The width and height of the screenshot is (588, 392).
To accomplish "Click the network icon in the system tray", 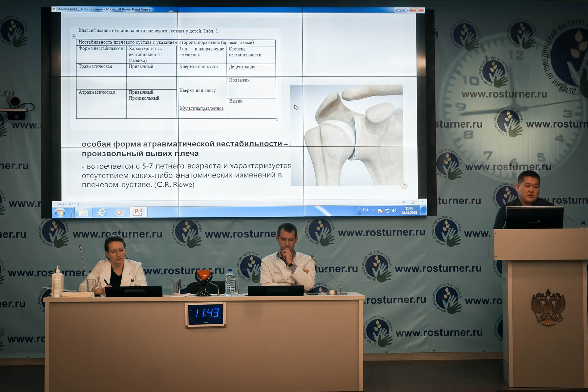I will pyautogui.click(x=387, y=211).
